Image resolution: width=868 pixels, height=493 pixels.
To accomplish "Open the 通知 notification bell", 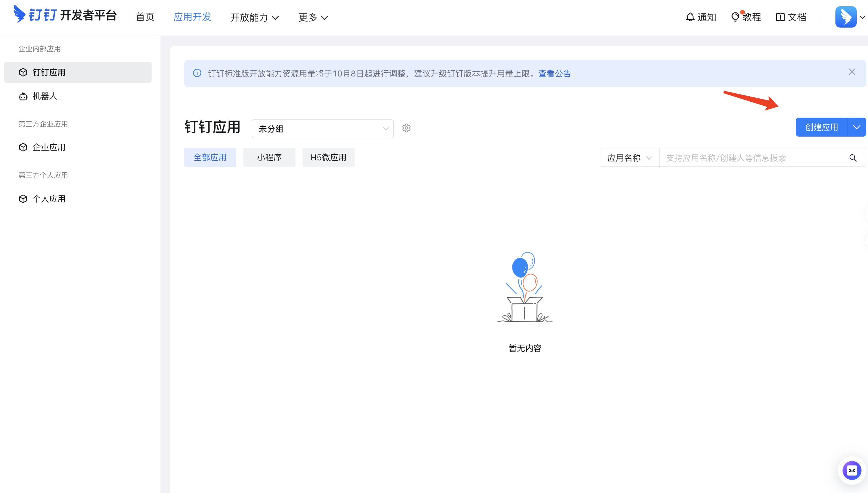I will (x=701, y=17).
